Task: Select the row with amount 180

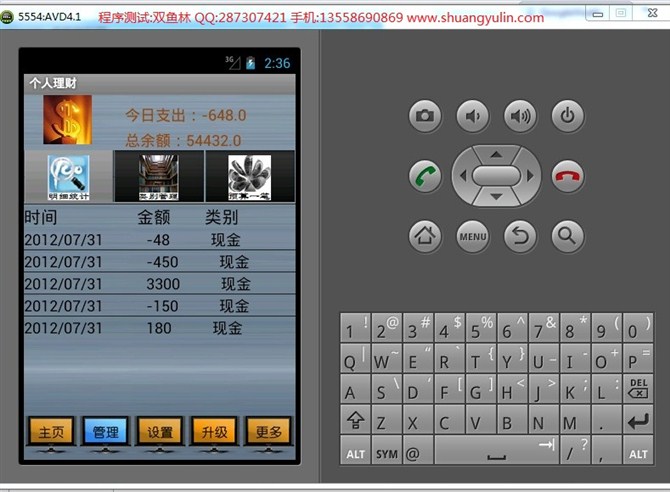Action: click(x=159, y=328)
